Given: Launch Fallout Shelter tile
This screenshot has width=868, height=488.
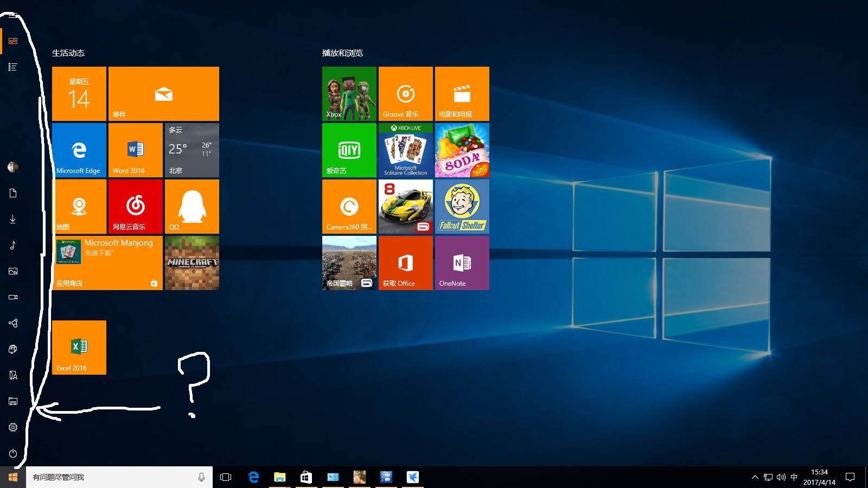Looking at the screenshot, I should click(462, 207).
